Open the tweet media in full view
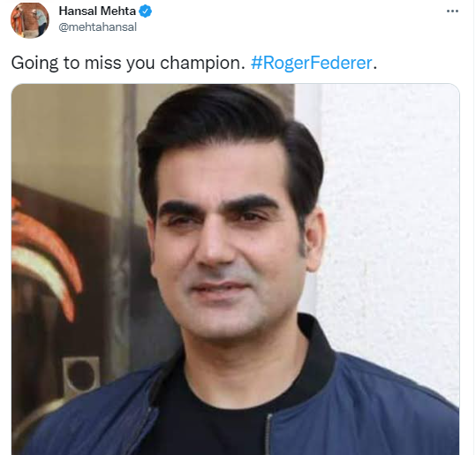The height and width of the screenshot is (455, 476). pyautogui.click(x=235, y=269)
